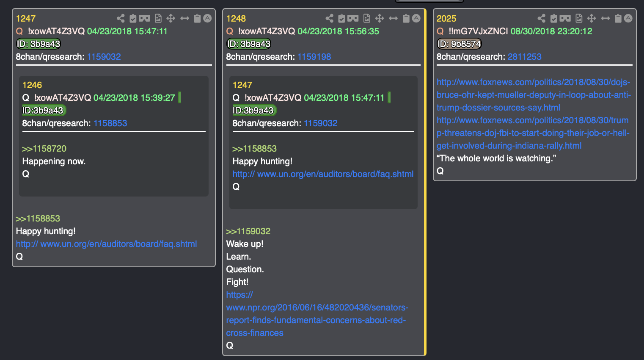644x360 pixels.
Task: Click horizontal arrows icon on post 1248
Action: pos(394,18)
